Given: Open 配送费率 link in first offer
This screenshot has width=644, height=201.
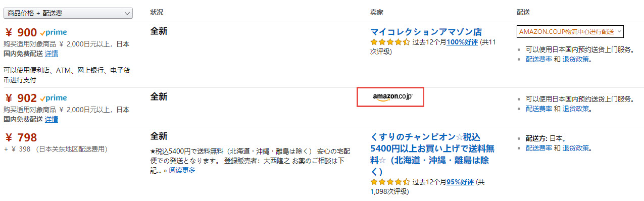Looking at the screenshot, I should coord(538,59).
